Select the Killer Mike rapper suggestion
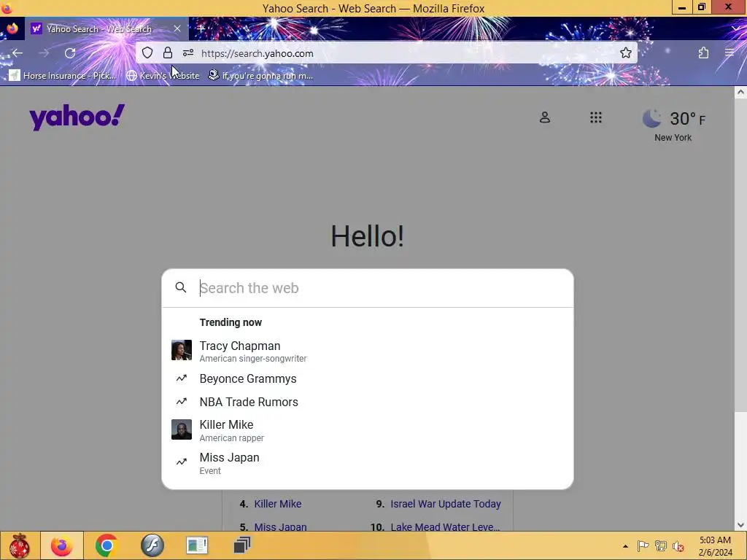Viewport: 747px width, 560px height. point(368,430)
